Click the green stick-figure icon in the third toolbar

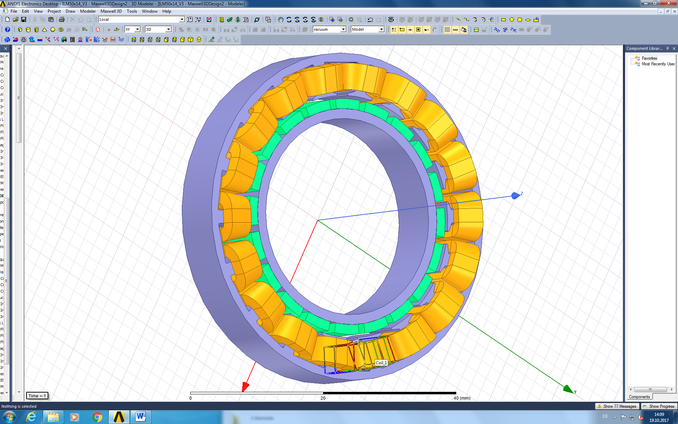point(212,39)
